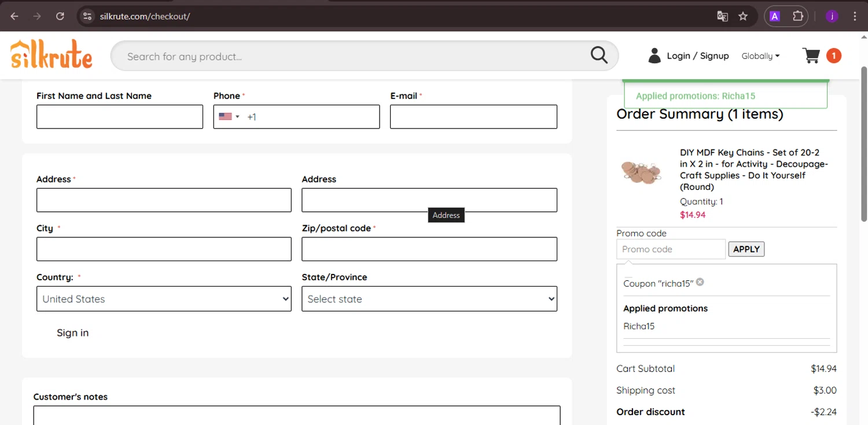Click the first required Address field
Screen dimensions: 868x425
coord(164,200)
